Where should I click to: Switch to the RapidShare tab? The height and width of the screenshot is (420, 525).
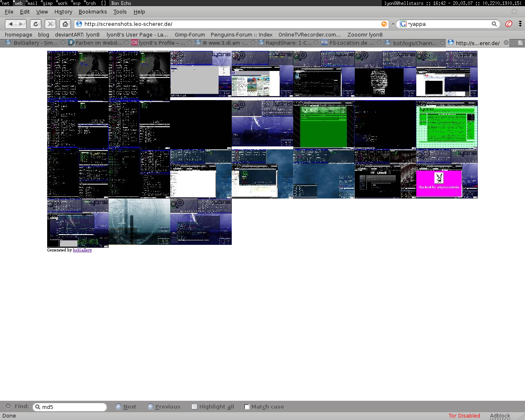pyautogui.click(x=288, y=43)
